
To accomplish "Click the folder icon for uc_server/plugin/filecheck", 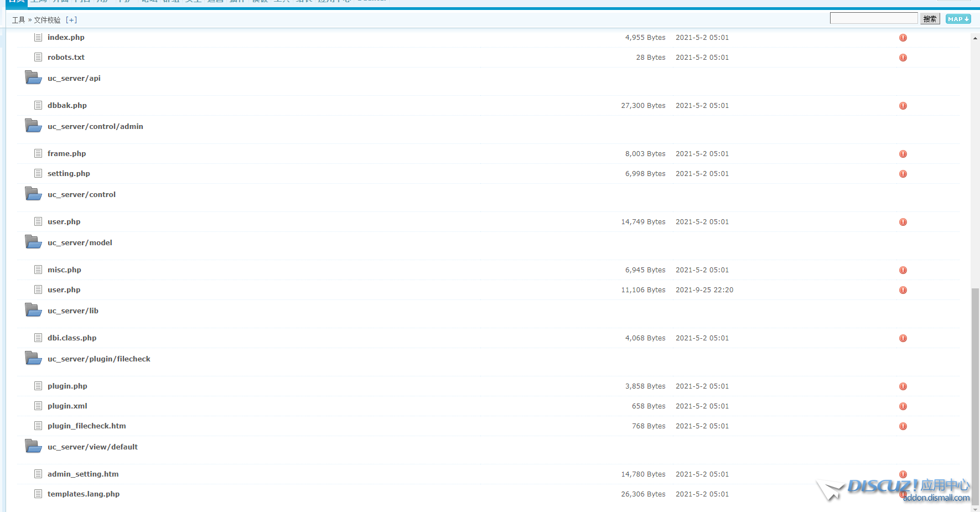I will pos(33,359).
